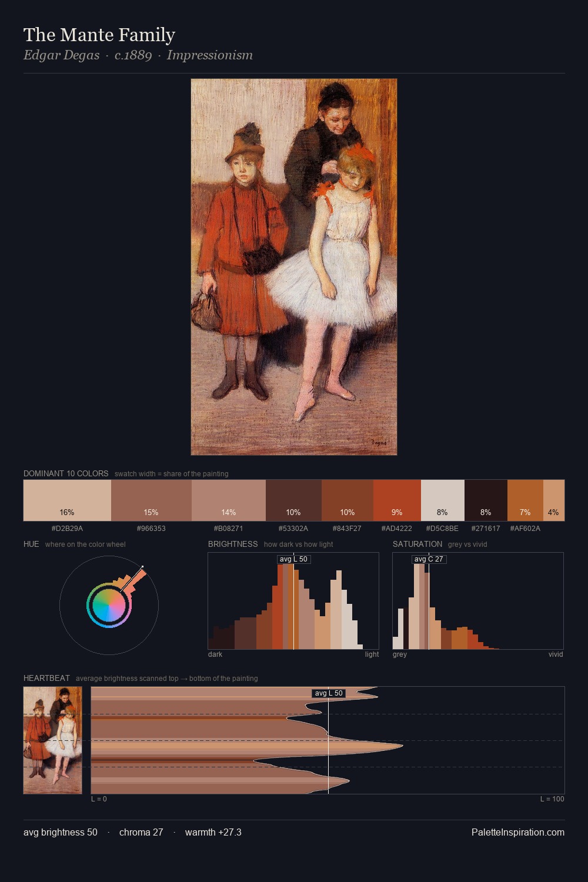Click the 9% red-orange swatch #AD4222
Image resolution: width=588 pixels, height=882 pixels.
[397, 500]
